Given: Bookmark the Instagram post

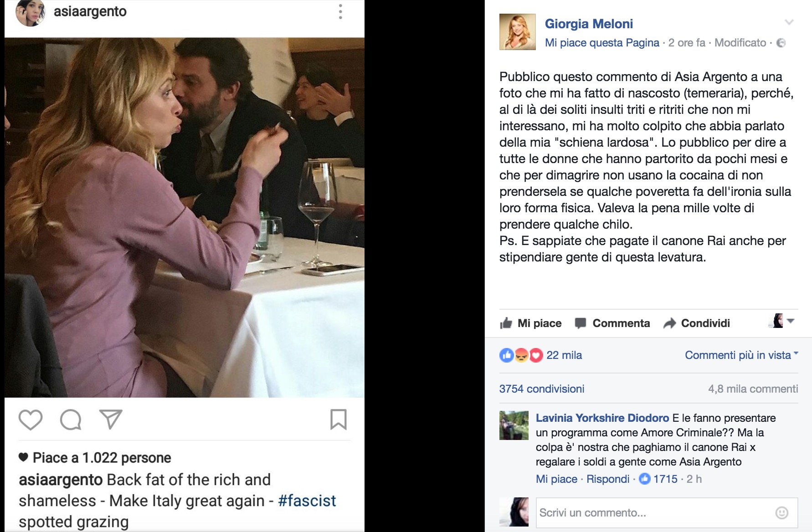Looking at the screenshot, I should coord(338,419).
